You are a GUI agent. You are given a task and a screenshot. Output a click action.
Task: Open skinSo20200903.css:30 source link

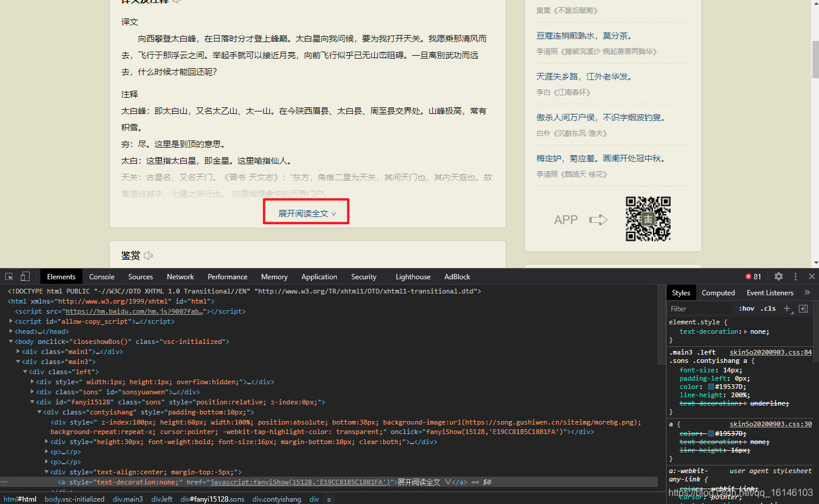pos(770,424)
